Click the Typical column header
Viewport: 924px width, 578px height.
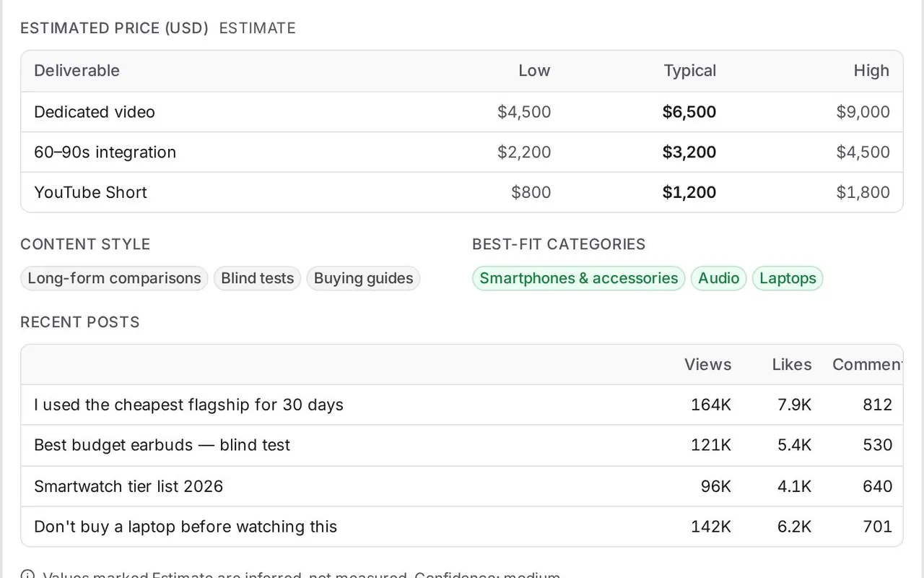690,71
